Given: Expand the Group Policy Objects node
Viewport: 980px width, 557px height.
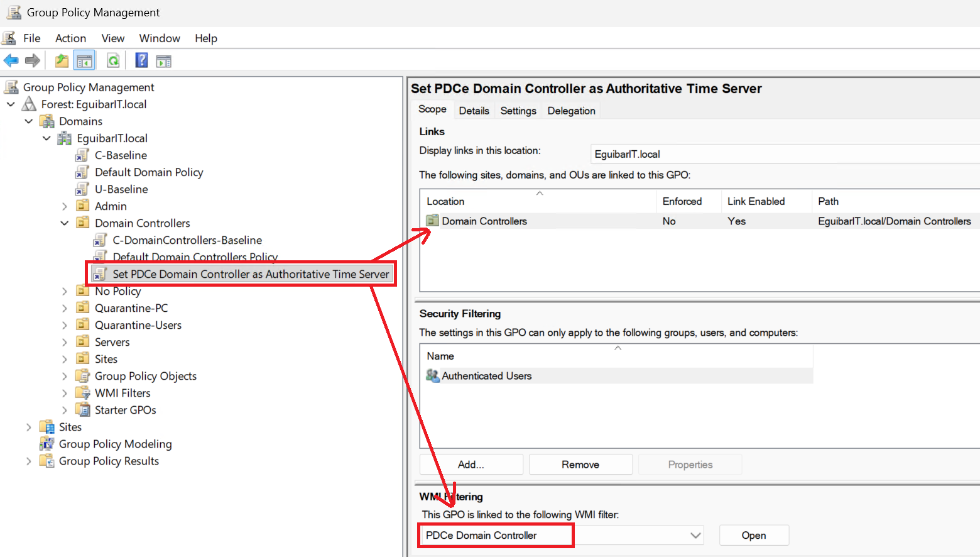Looking at the screenshot, I should click(x=65, y=376).
